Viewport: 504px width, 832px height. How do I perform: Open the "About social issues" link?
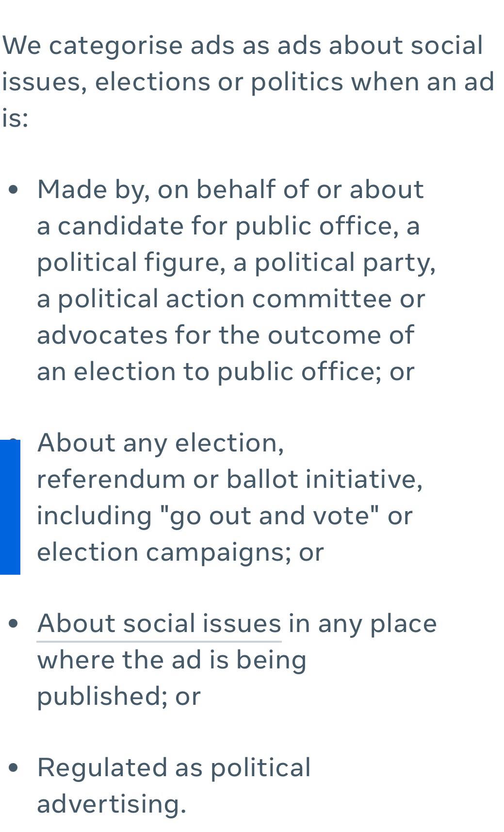(159, 623)
